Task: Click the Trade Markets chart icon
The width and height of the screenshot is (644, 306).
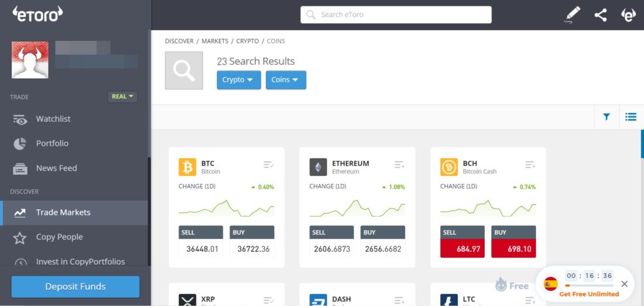Action: tap(19, 213)
